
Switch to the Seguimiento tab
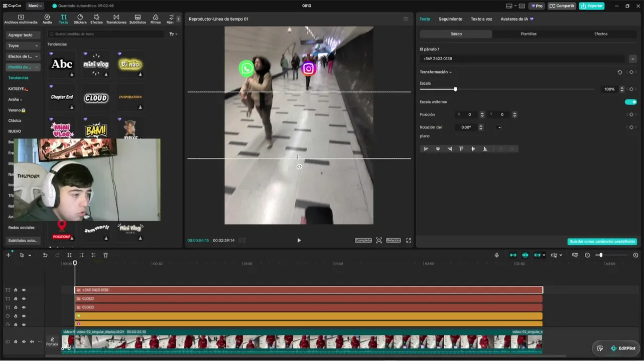450,19
